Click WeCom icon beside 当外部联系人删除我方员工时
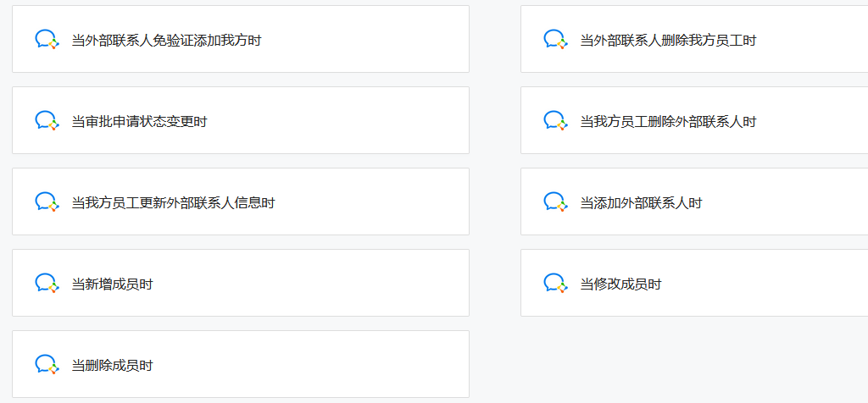Viewport: 868px width, 403px height. click(x=555, y=40)
